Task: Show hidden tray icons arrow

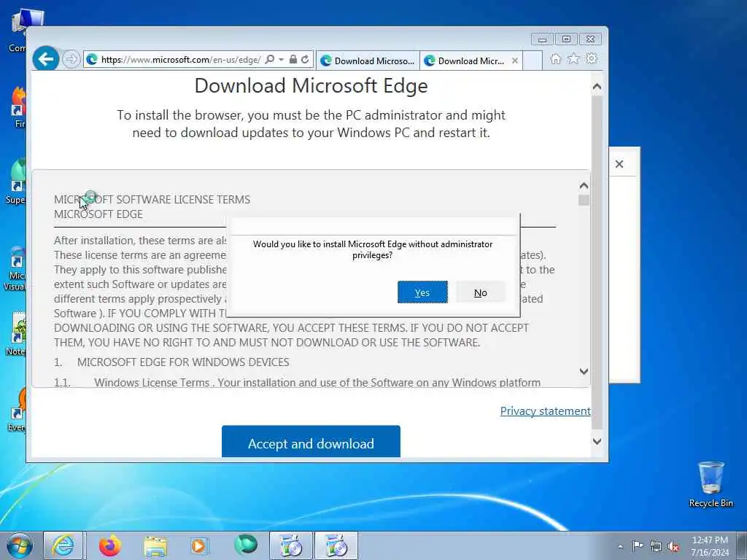Action: coord(620,546)
